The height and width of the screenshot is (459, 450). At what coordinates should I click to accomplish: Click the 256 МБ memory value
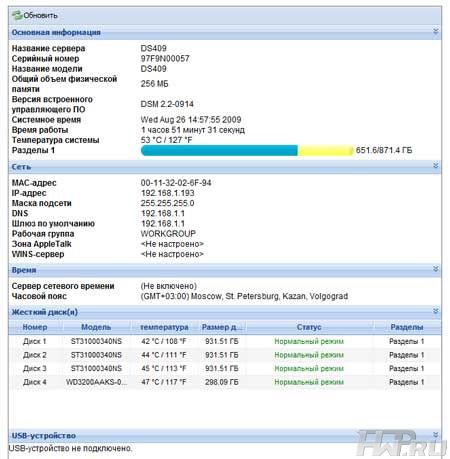point(154,84)
